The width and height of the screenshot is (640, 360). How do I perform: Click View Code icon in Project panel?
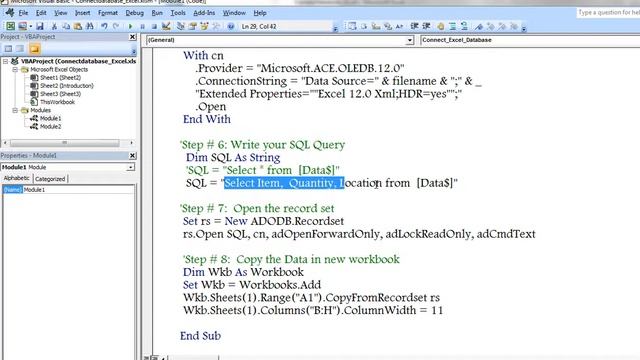(8, 49)
